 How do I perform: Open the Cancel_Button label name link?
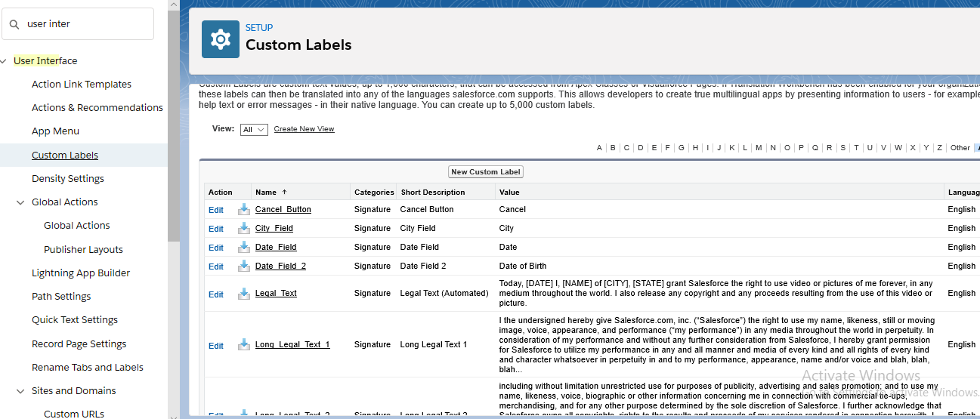pos(283,209)
